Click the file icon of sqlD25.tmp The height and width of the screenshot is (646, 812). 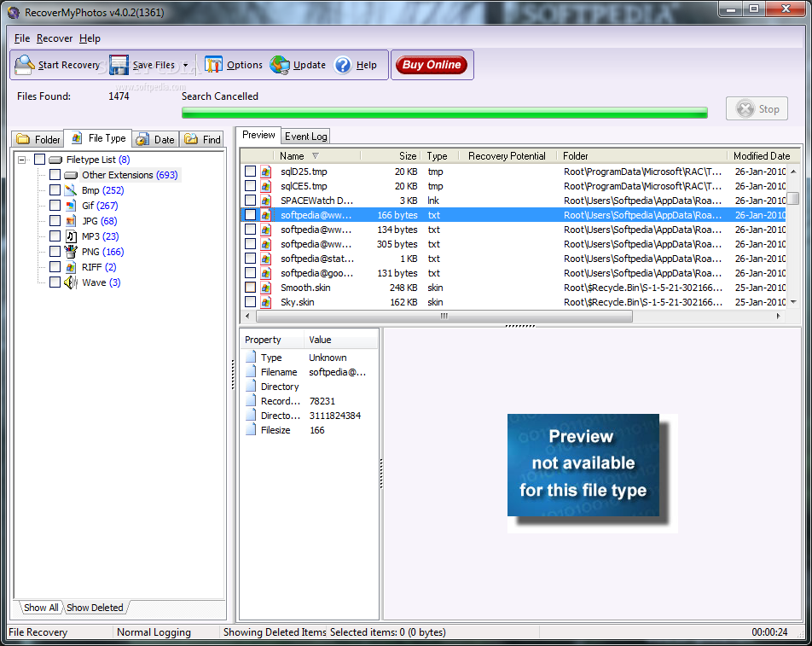[265, 172]
